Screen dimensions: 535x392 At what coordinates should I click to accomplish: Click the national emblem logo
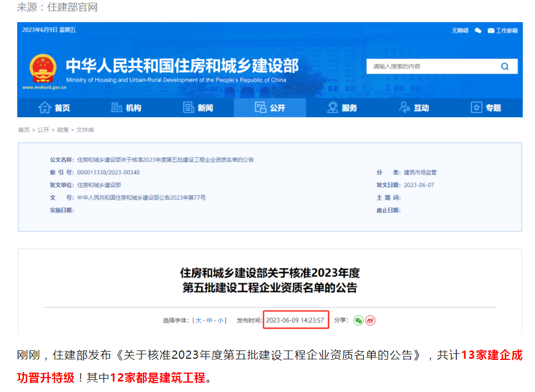pos(43,69)
